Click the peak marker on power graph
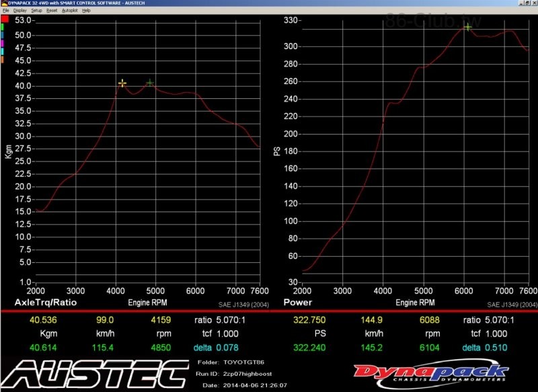 tap(467, 27)
